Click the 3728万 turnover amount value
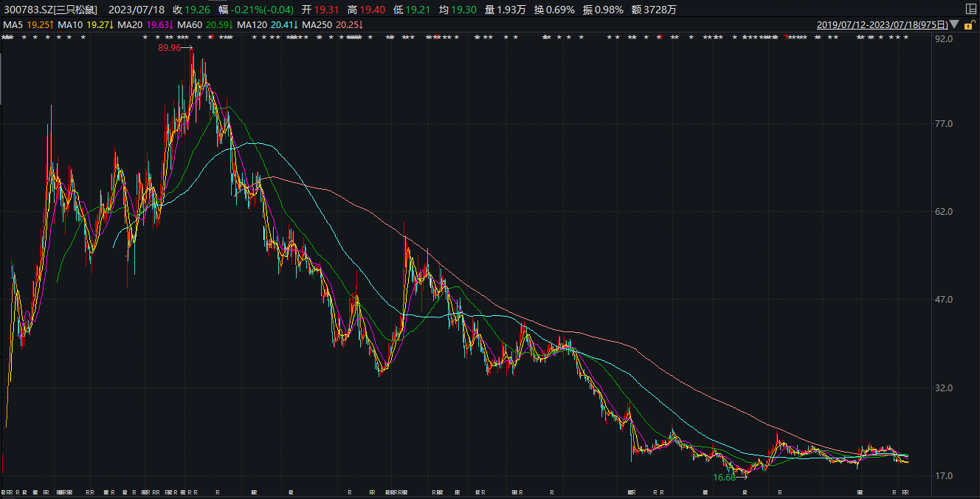 pyautogui.click(x=661, y=10)
